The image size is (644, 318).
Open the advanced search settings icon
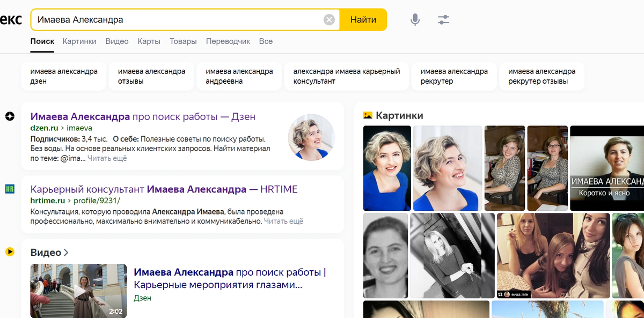443,19
